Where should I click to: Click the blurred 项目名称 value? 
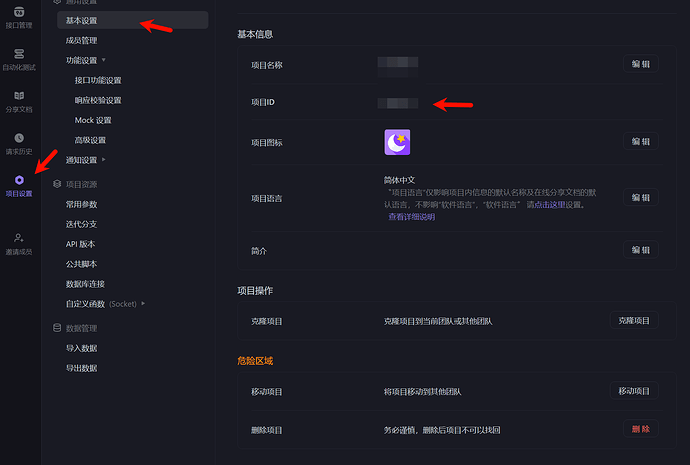click(x=398, y=66)
